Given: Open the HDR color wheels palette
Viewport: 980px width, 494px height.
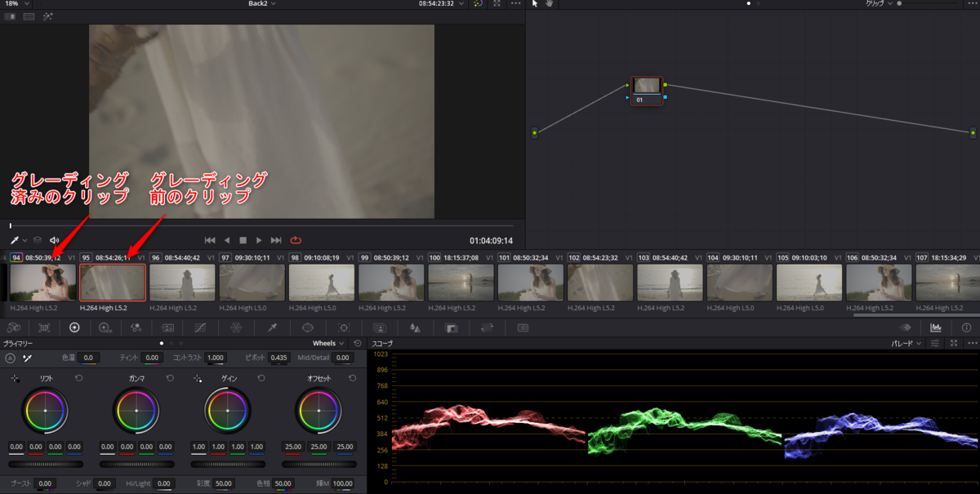Looking at the screenshot, I should [105, 327].
